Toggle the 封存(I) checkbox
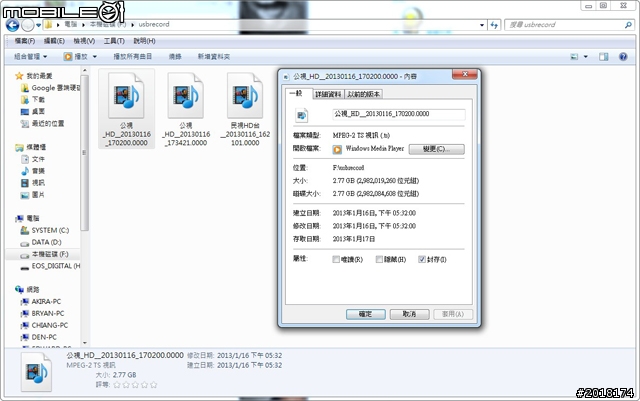The height and width of the screenshot is (401, 640). click(422, 259)
